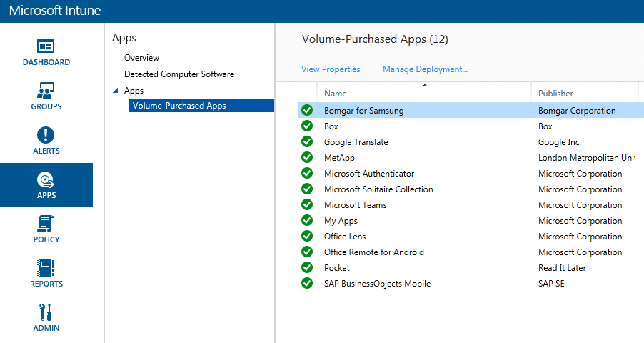Click Microsoft Corporation publisher for Microsoft Teams
Image resolution: width=644 pixels, height=343 pixels.
(x=580, y=205)
